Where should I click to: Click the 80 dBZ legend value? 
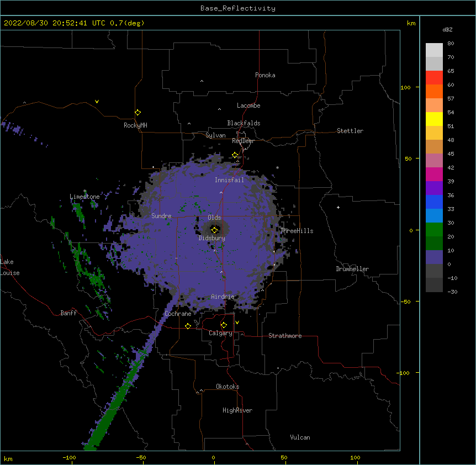pyautogui.click(x=451, y=44)
